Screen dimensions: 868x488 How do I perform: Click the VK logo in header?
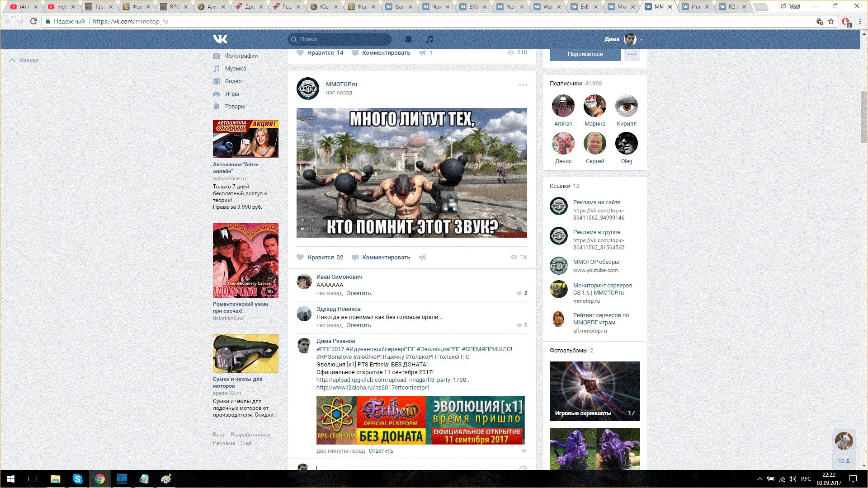pyautogui.click(x=220, y=39)
